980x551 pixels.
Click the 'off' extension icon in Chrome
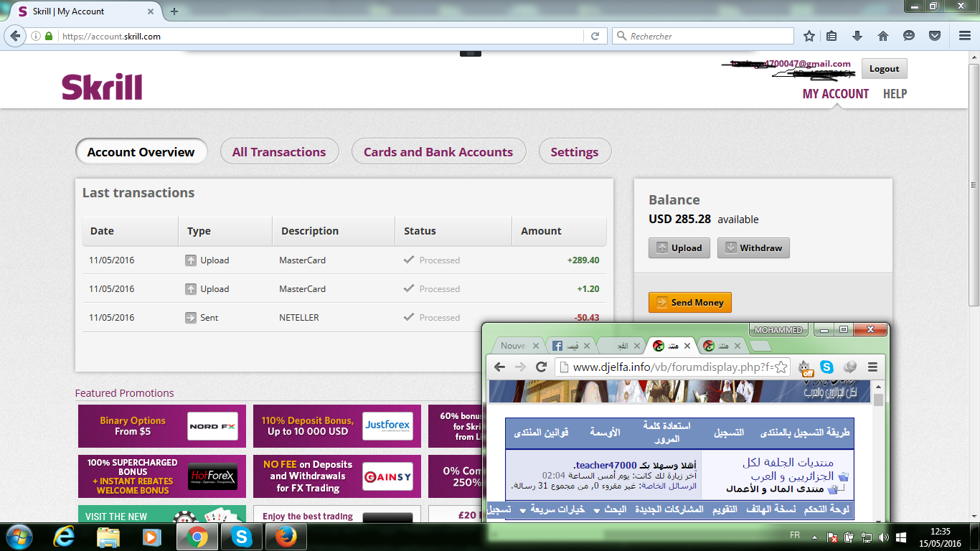click(x=806, y=367)
